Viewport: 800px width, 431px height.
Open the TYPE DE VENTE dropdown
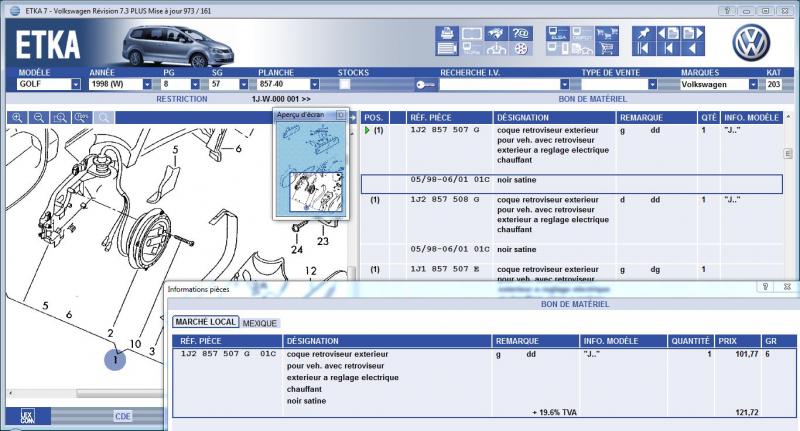click(x=653, y=84)
